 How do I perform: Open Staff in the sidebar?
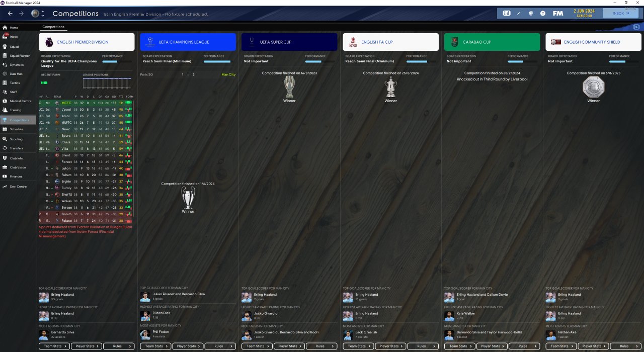18,92
